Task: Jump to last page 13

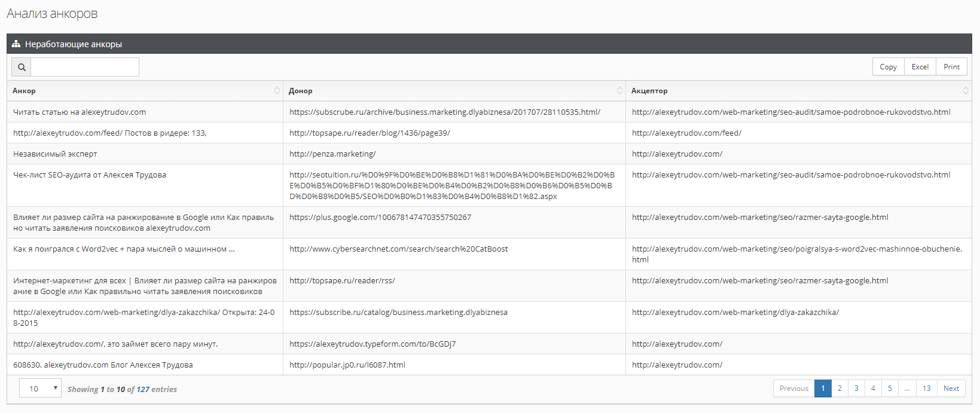Action: tap(926, 388)
